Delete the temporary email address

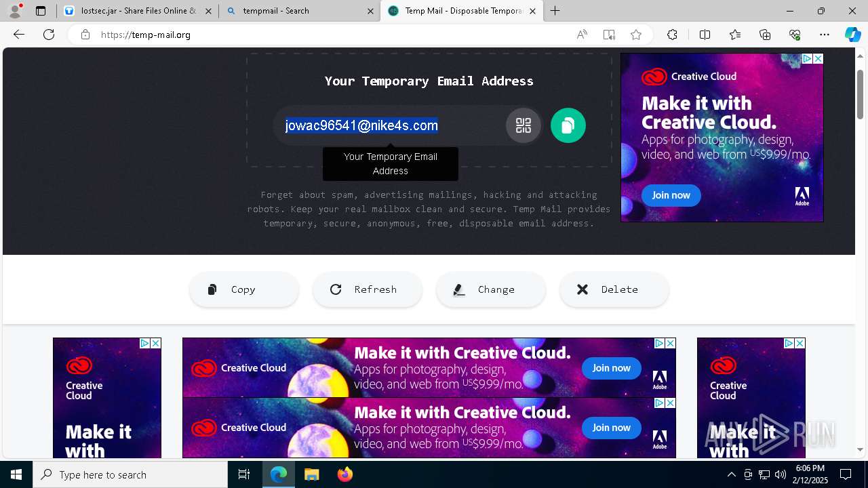614,289
